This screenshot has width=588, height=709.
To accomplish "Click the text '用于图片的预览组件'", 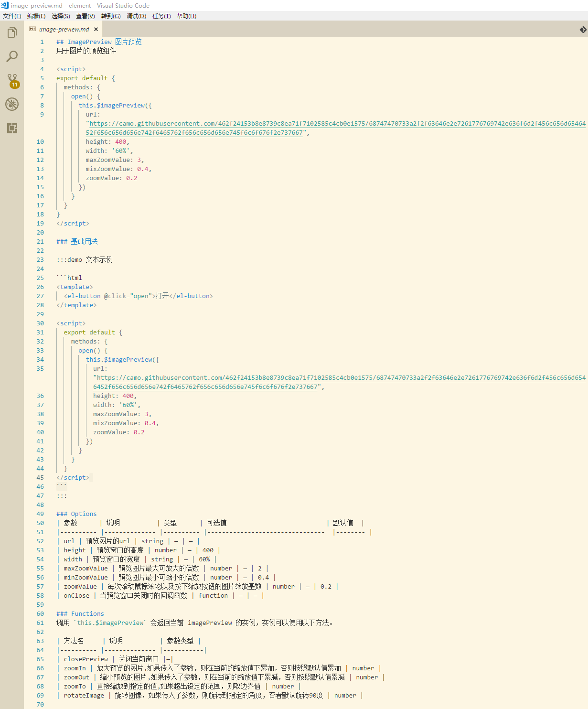I will (86, 51).
